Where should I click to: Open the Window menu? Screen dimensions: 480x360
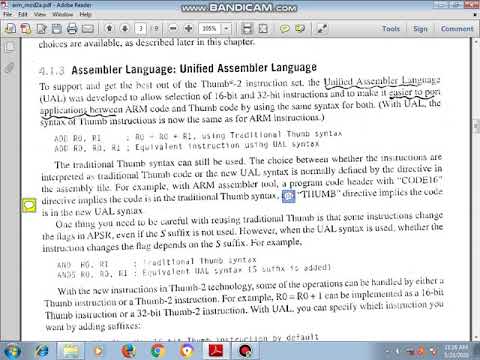point(63,14)
